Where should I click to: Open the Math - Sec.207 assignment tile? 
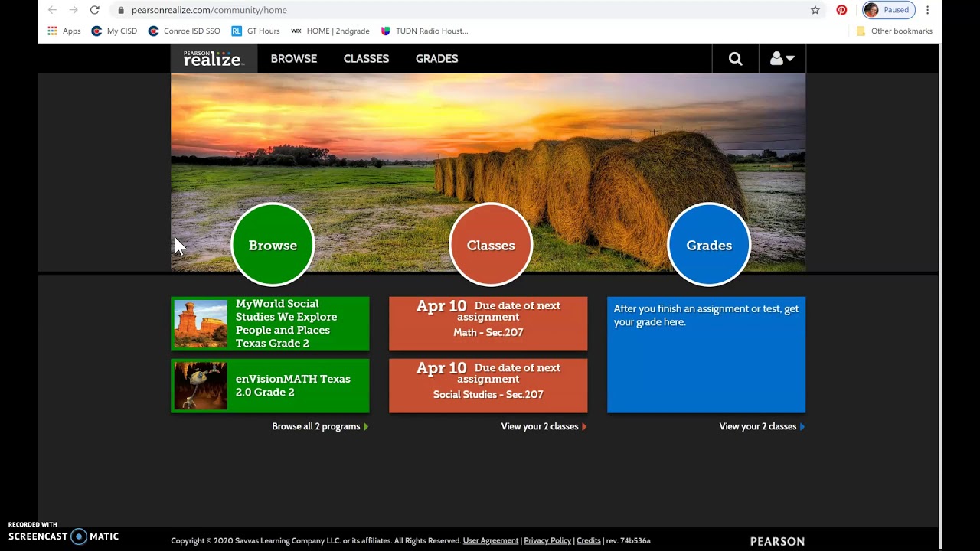pos(488,324)
